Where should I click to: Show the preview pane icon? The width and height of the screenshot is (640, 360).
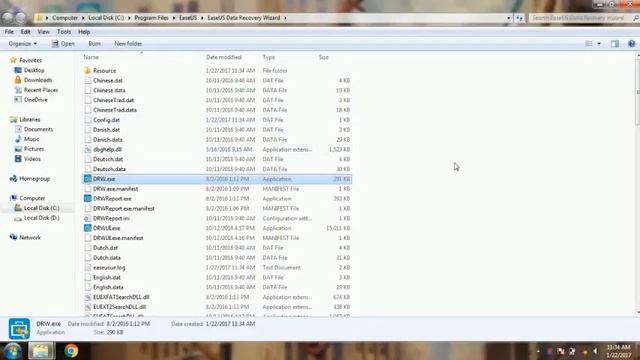[615, 44]
